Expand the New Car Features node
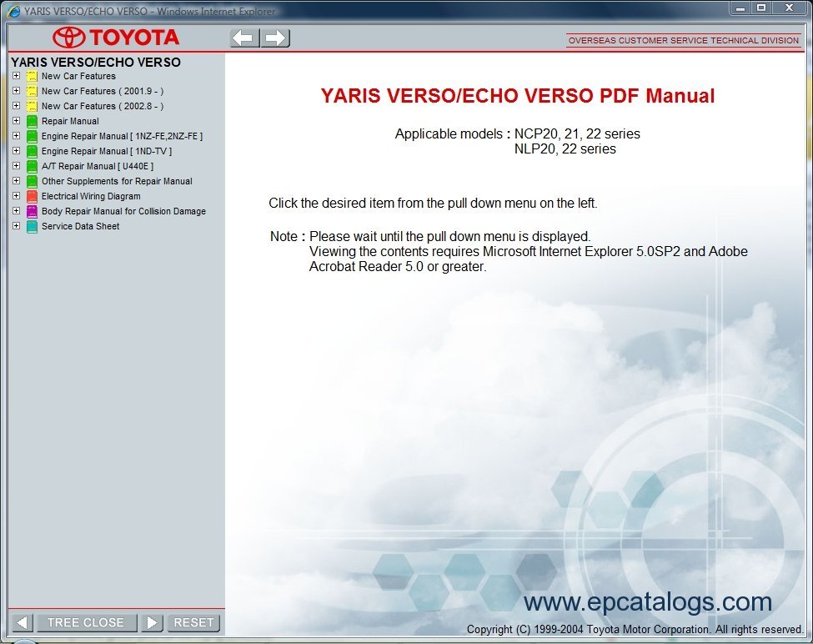The width and height of the screenshot is (813, 644). coord(16,75)
